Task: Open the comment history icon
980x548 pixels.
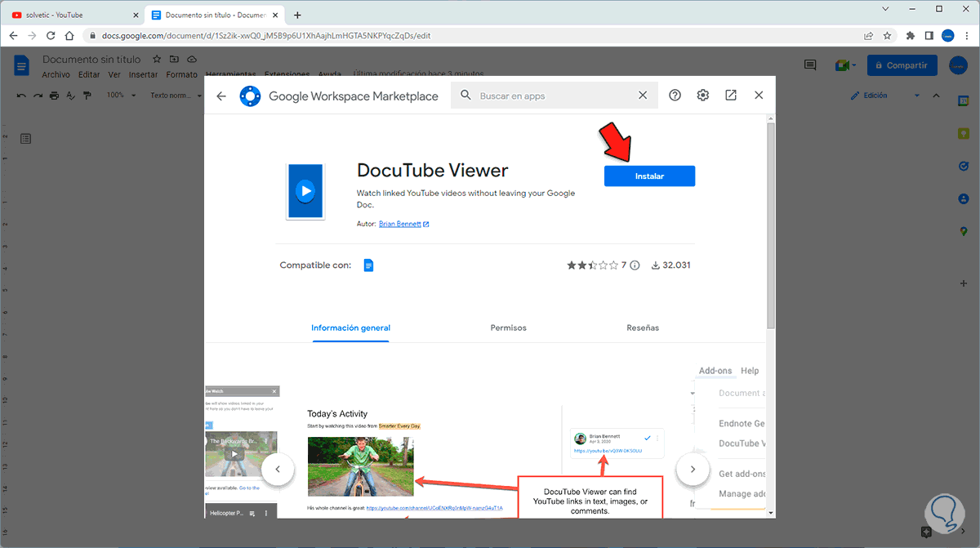Action: tap(810, 65)
